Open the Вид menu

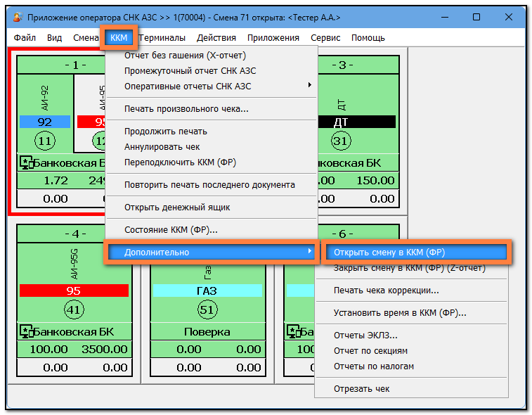(x=54, y=38)
